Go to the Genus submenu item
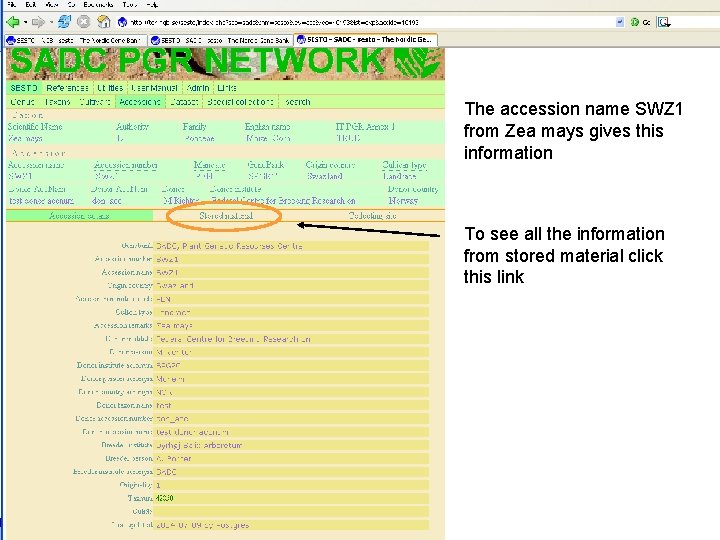Screen dimensions: 720x540 coord(22,102)
